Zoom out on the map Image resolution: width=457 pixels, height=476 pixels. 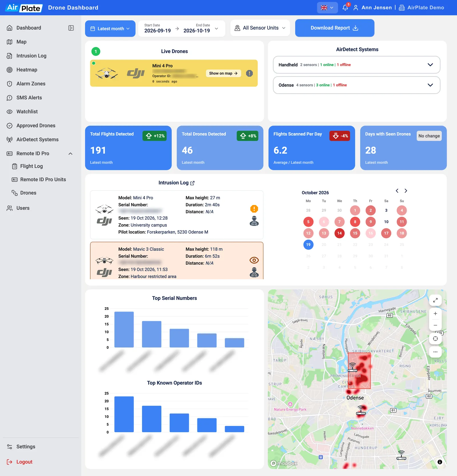pos(435,325)
